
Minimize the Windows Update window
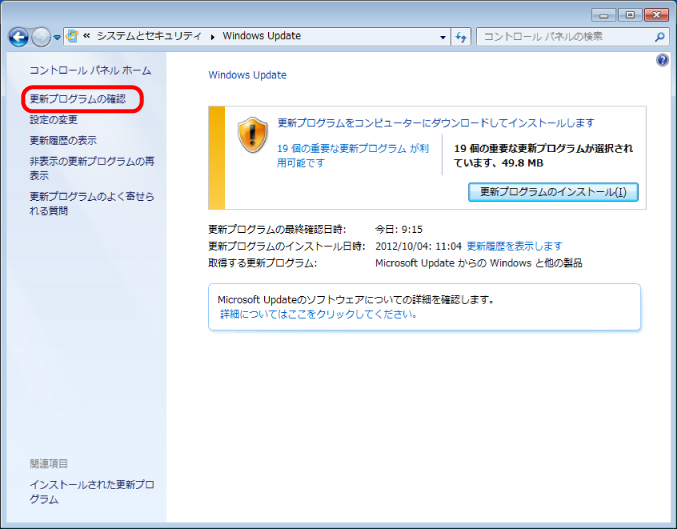pyautogui.click(x=604, y=15)
